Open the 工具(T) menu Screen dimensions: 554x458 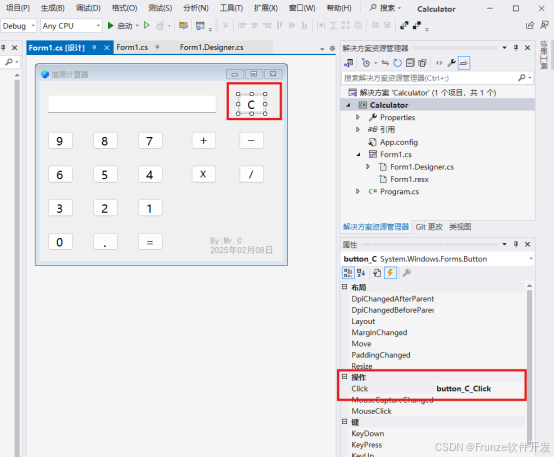(231, 8)
